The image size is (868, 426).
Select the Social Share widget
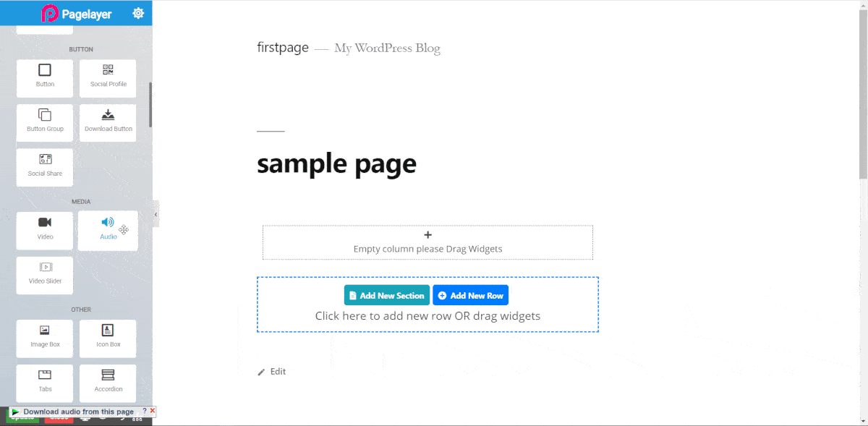[44, 167]
